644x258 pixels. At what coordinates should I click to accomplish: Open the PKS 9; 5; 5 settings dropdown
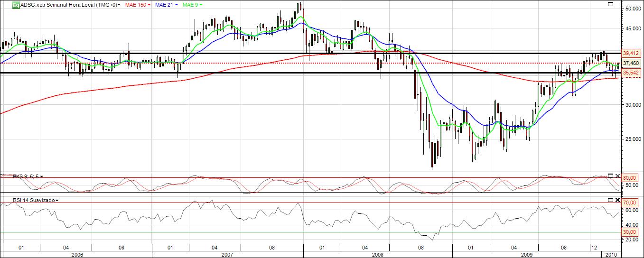pos(42,176)
